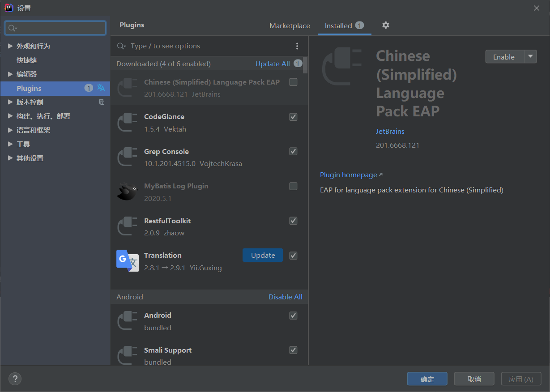Screen dimensions: 550x392
Task: Click the Enable plugin button
Action: coord(504,56)
